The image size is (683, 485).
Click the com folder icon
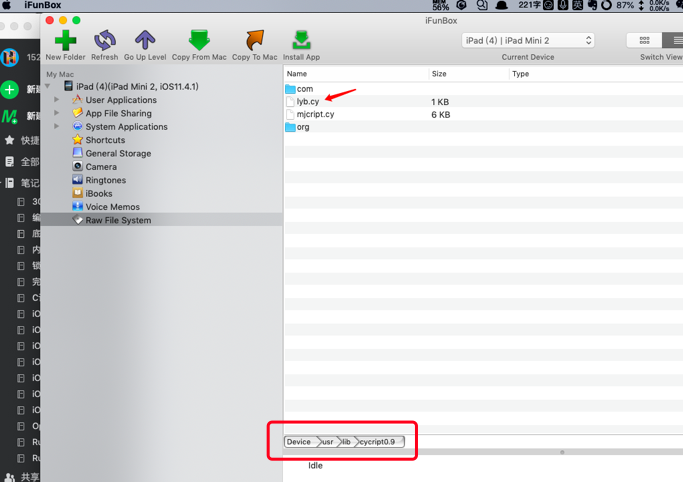coord(290,89)
